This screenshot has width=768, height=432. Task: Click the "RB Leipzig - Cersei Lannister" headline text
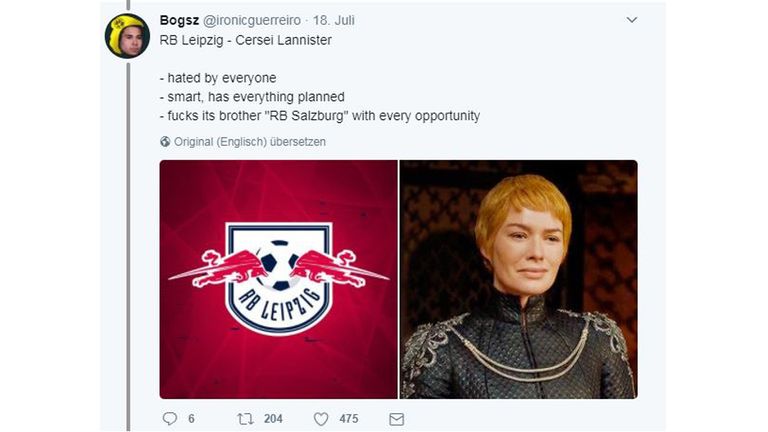(245, 40)
